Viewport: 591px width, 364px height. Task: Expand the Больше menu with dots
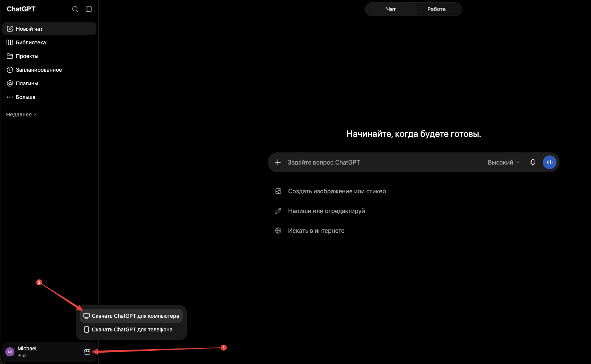[x=49, y=97]
